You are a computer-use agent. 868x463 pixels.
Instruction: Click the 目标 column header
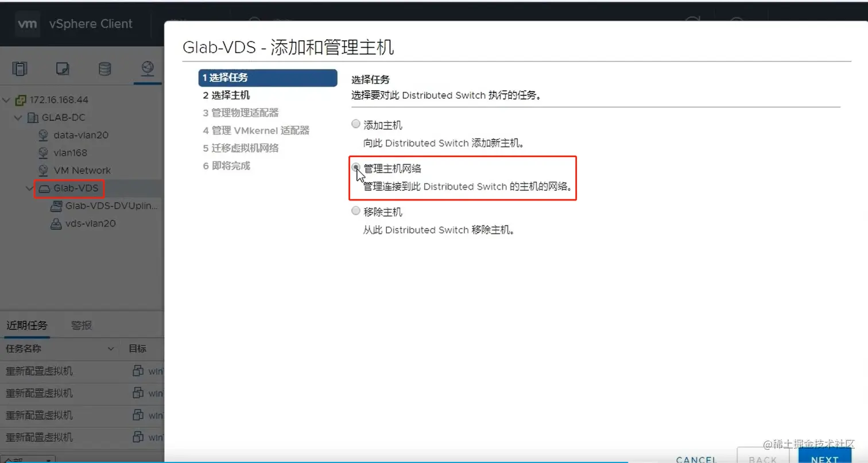[x=137, y=349]
